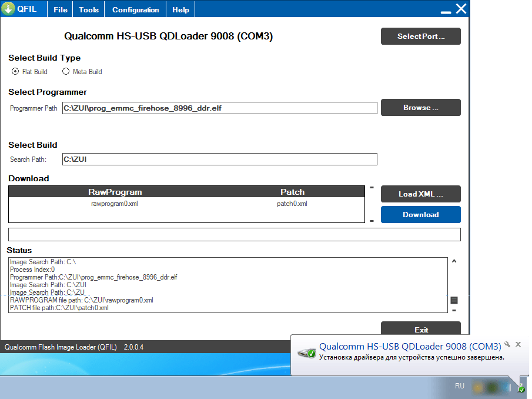This screenshot has height=399, width=532.
Task: Click the minus icon below the RawProgram table
Action: point(372,221)
